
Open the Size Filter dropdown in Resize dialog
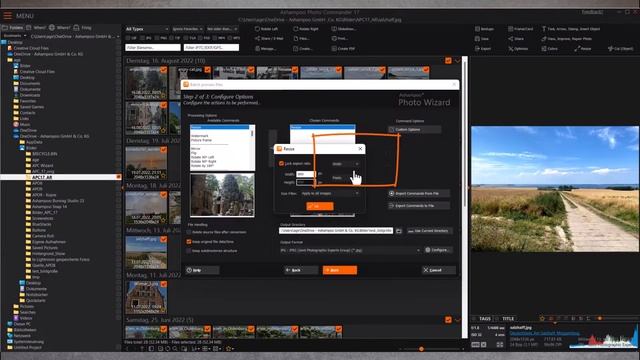(330, 193)
